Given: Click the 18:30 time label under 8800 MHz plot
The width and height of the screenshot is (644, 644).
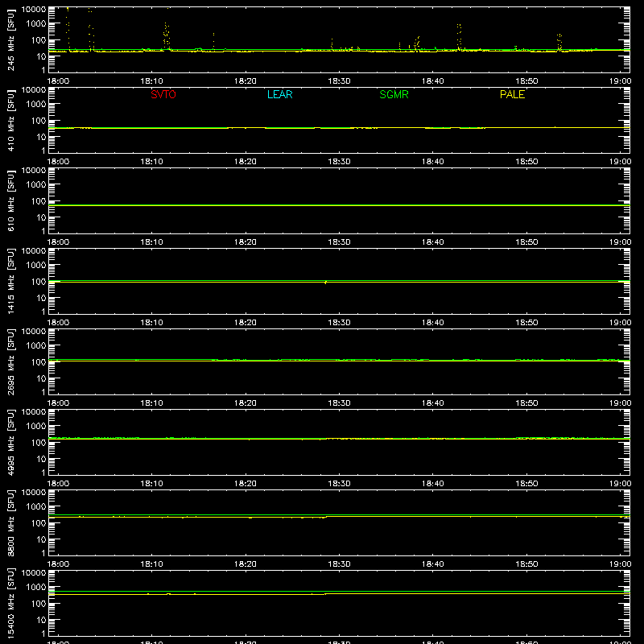Looking at the screenshot, I should pos(339,564).
